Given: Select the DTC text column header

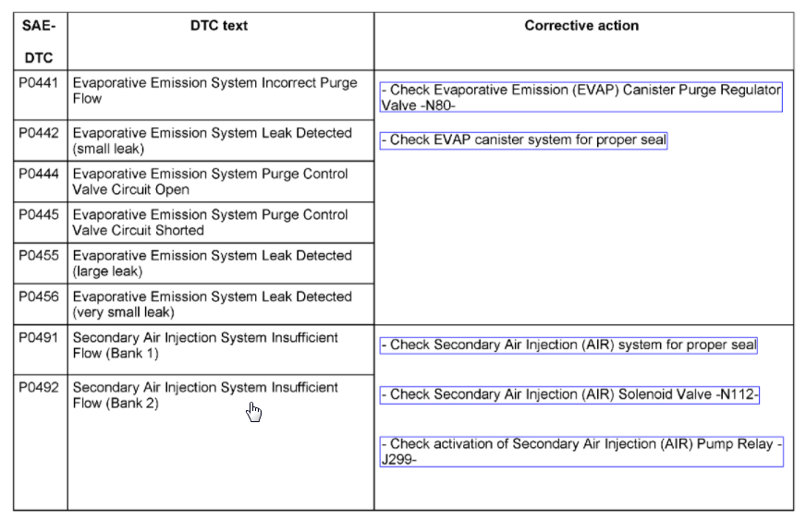Looking at the screenshot, I should click(x=220, y=26).
